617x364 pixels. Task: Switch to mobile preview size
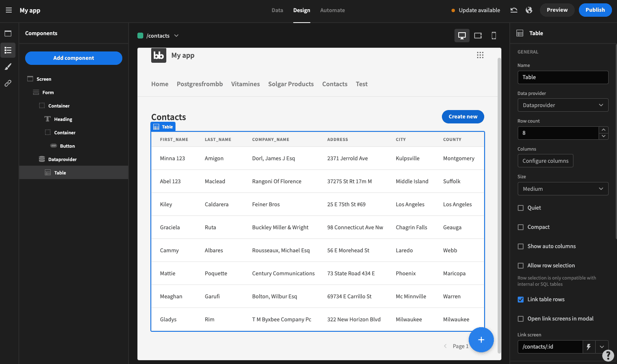coord(494,36)
